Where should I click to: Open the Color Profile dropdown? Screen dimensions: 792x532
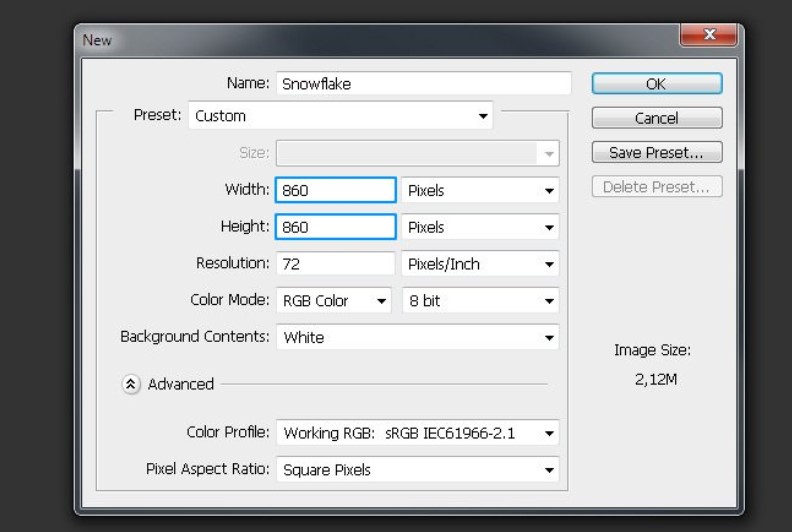click(417, 433)
